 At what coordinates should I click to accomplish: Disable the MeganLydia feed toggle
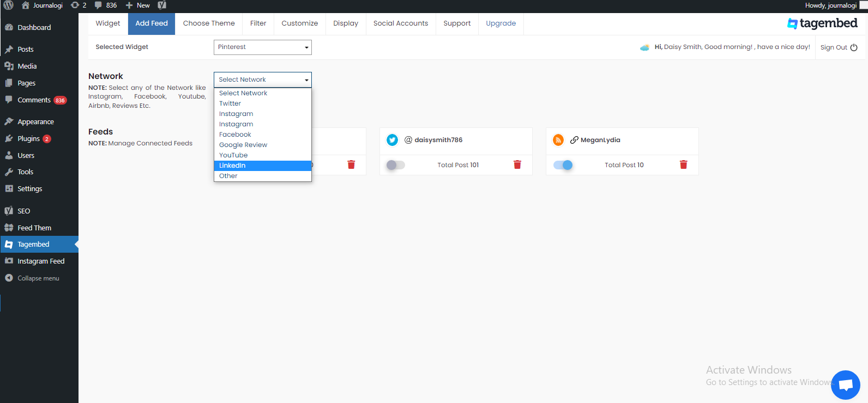[563, 165]
